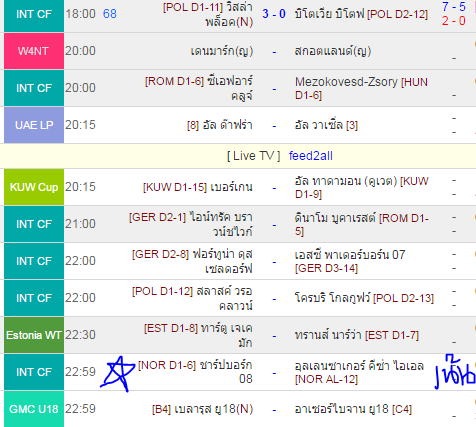The image size is (476, 427).
Task: Click the feed2all Live TV link
Action: pyautogui.click(x=310, y=156)
